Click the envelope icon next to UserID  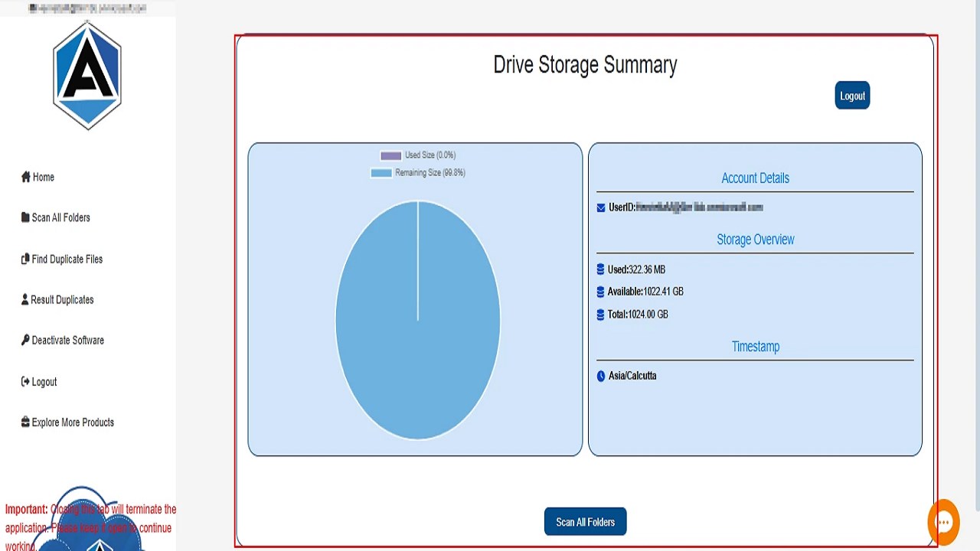[x=601, y=207]
